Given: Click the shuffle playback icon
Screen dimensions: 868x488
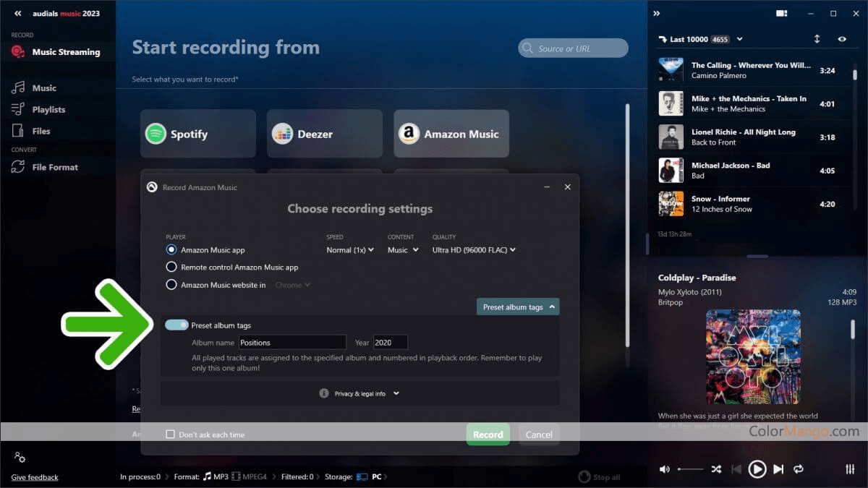Looking at the screenshot, I should click(x=716, y=469).
